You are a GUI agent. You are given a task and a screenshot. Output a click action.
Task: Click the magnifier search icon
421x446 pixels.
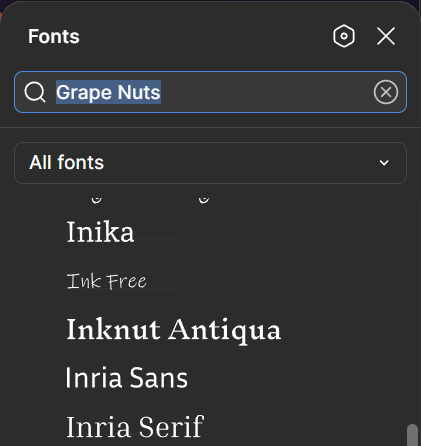click(35, 92)
